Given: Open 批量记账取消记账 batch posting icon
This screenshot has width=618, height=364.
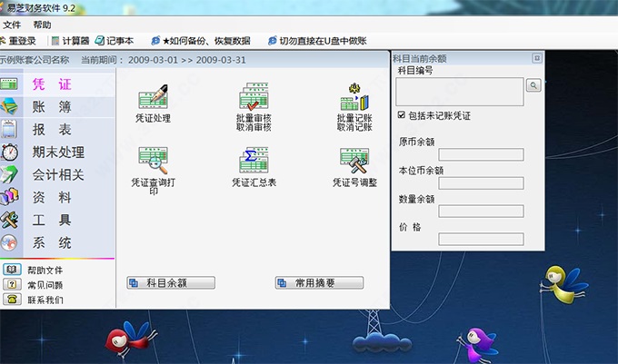Looking at the screenshot, I should pos(354,97).
